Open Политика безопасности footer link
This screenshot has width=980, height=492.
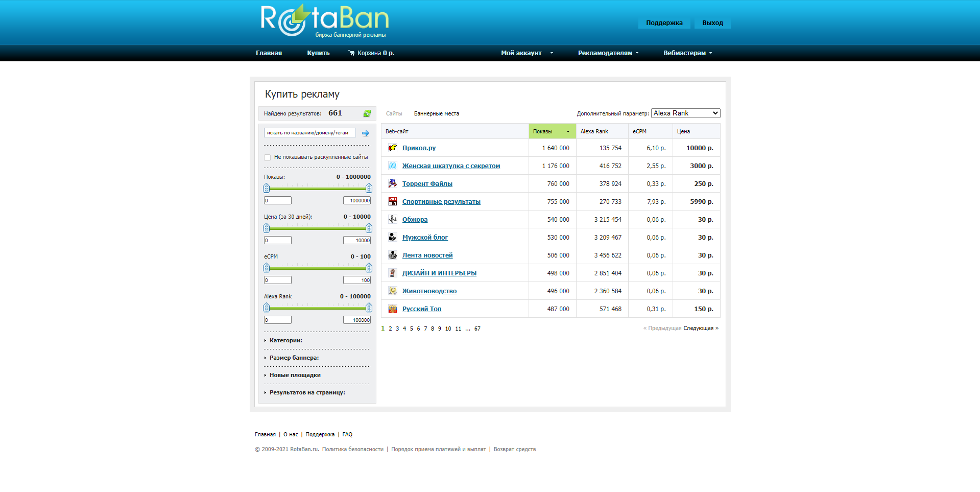click(x=353, y=450)
